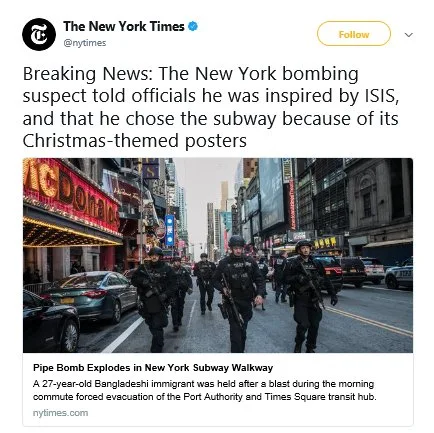The width and height of the screenshot is (434, 433).
Task: Visit the nytimes.com domain link
Action: tap(60, 413)
